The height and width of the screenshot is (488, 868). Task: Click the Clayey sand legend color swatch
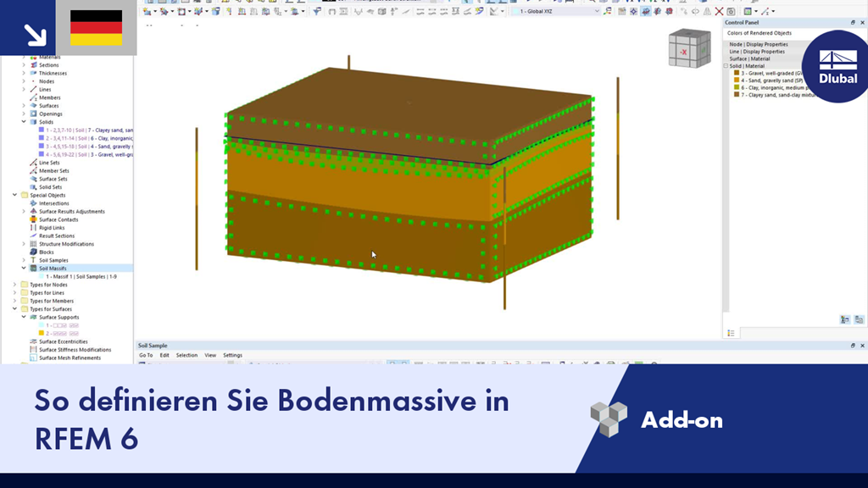(737, 95)
